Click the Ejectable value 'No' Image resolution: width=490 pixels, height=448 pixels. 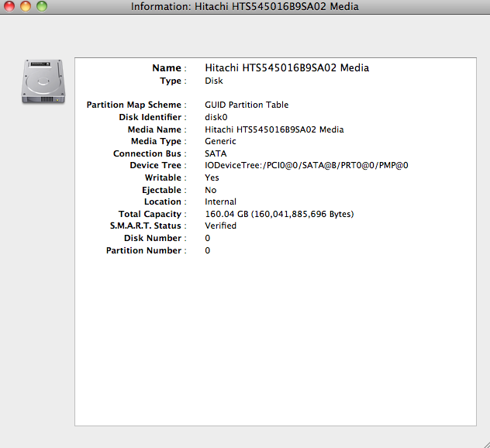[211, 190]
